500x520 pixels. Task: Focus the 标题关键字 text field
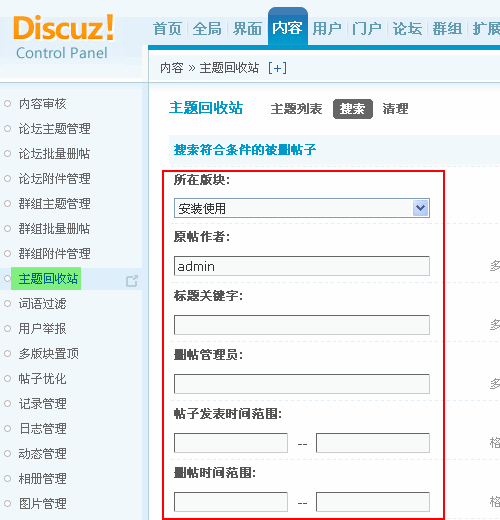pyautogui.click(x=302, y=325)
